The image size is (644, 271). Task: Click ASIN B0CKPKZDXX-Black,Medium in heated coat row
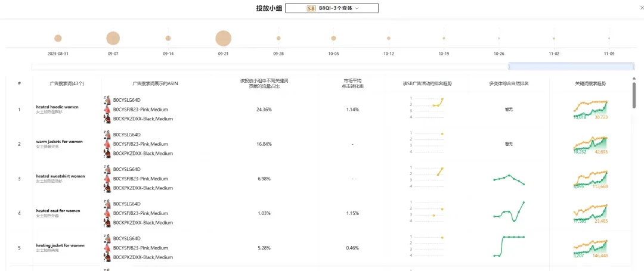[143, 223]
